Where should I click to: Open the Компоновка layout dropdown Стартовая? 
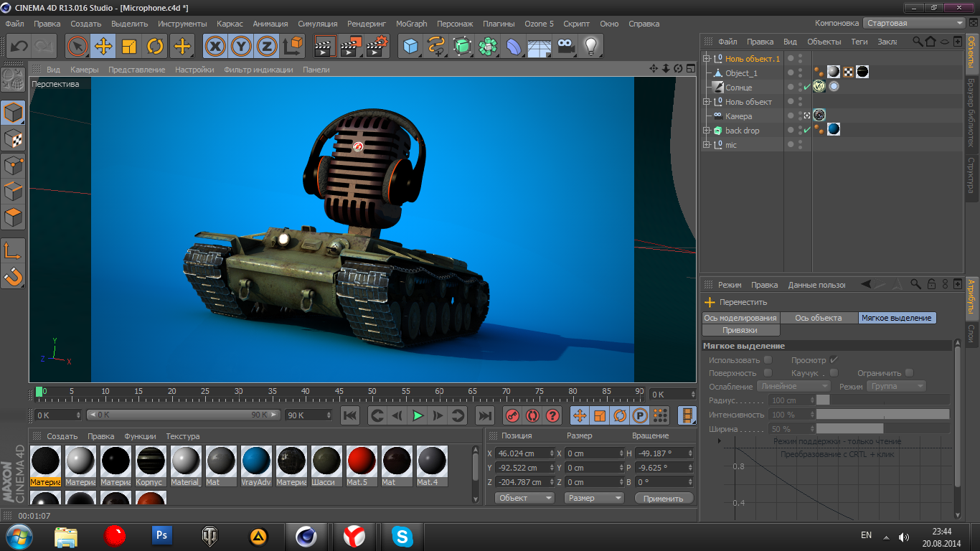[914, 23]
